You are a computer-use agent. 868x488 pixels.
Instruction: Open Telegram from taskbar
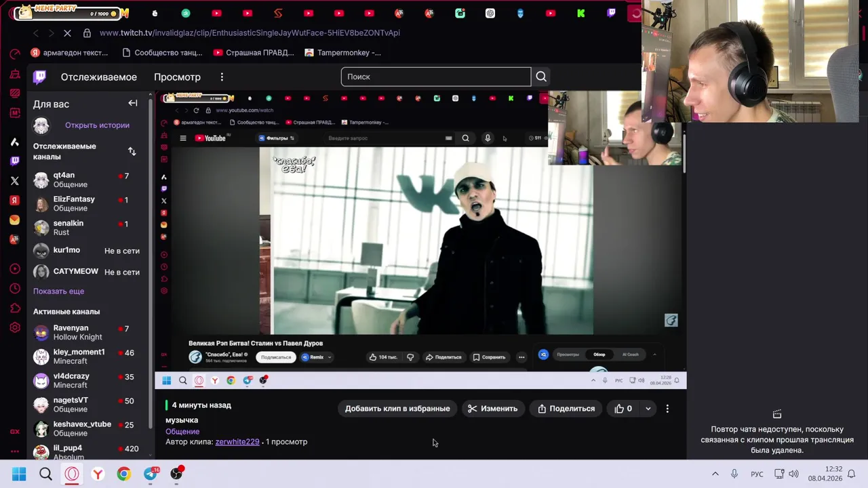(x=151, y=474)
